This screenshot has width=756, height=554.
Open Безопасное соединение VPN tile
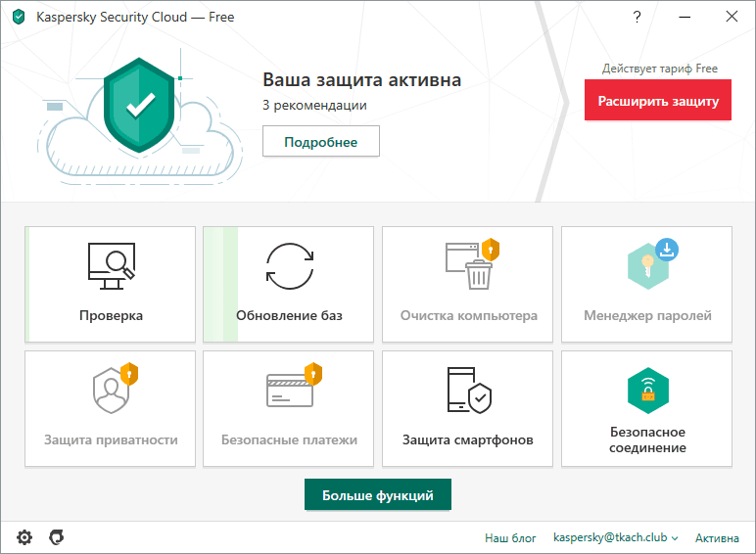(646, 408)
